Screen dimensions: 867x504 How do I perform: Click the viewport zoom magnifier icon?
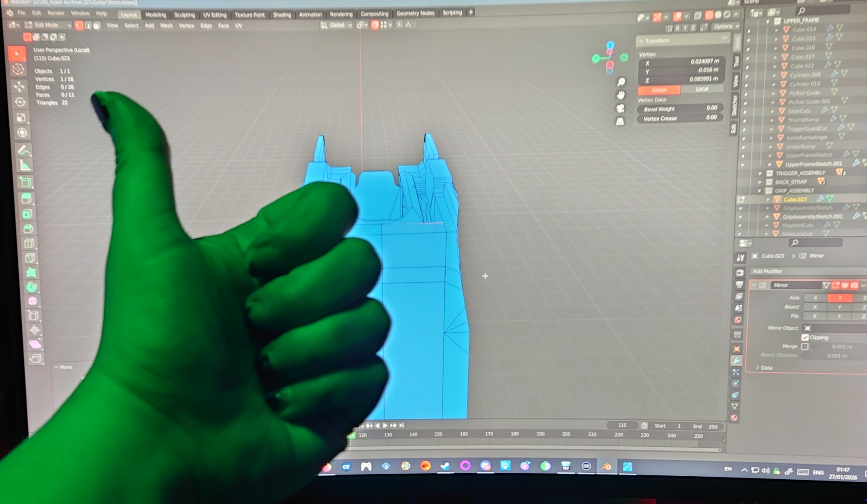621,82
